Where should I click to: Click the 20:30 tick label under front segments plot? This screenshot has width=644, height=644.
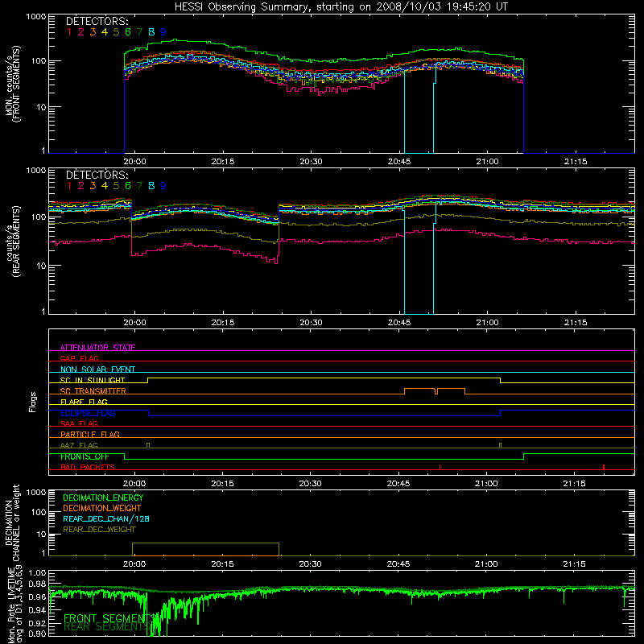point(311,162)
